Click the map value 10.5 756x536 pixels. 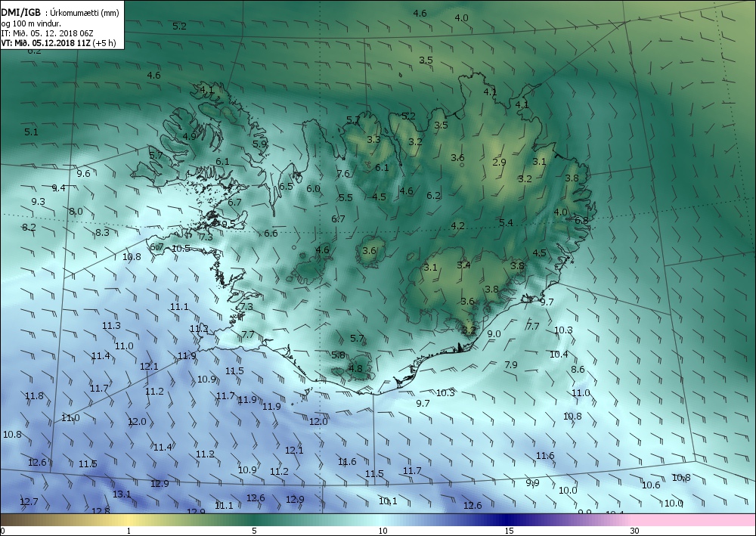click(181, 249)
